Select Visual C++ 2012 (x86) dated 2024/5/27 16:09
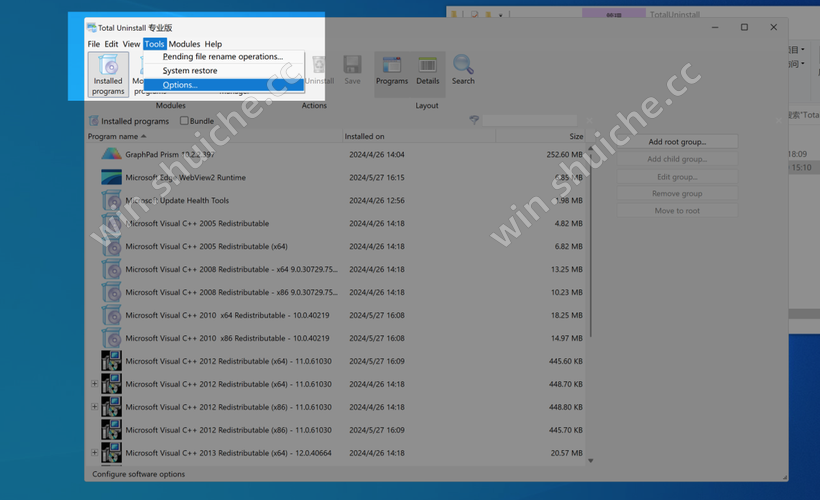Viewport: 820px width, 500px height. pos(335,430)
